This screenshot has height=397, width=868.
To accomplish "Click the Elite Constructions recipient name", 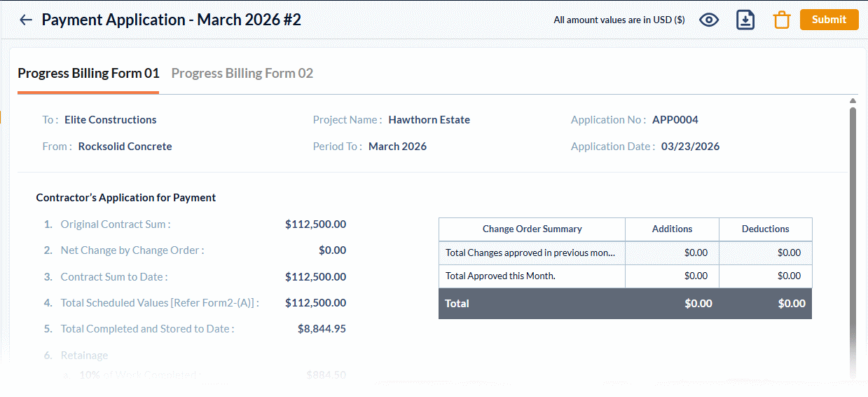I will tap(111, 120).
